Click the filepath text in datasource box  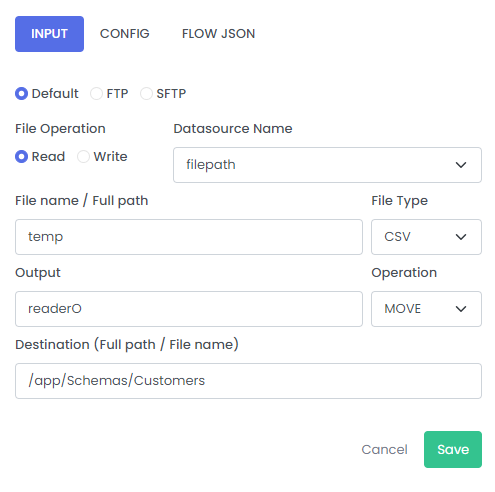211,165
